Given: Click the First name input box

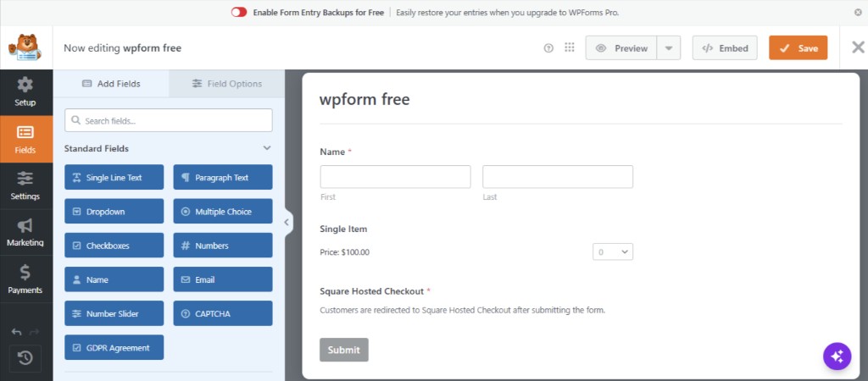Looking at the screenshot, I should click(x=395, y=177).
